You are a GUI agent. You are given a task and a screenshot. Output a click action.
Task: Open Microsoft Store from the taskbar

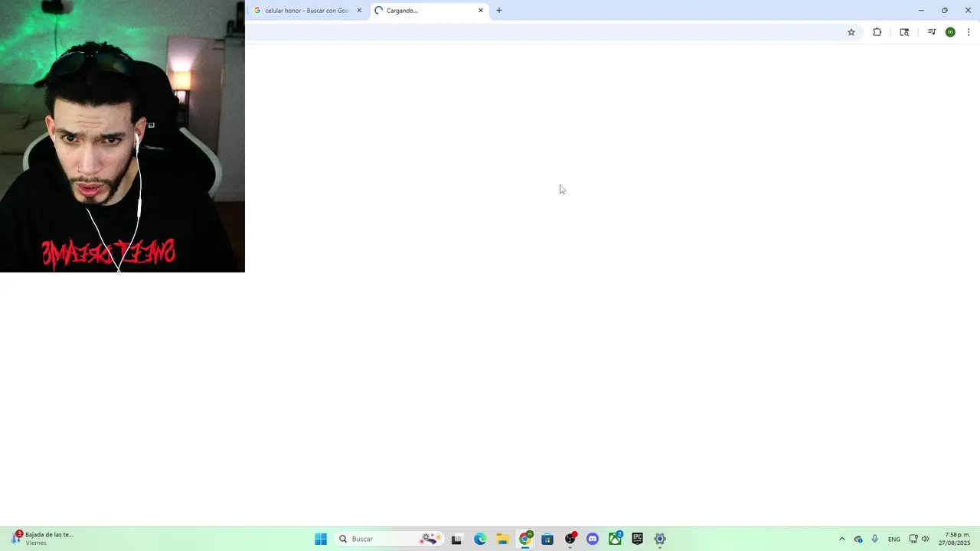547,539
